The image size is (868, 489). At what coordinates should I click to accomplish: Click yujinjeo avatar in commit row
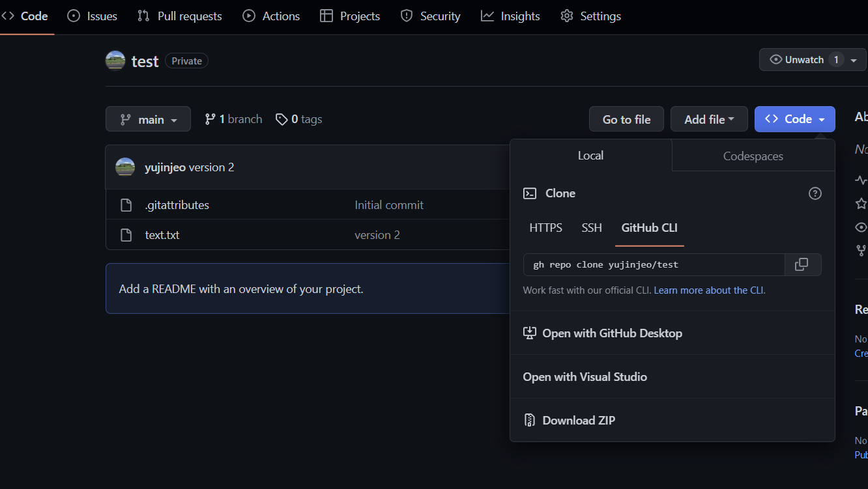(125, 167)
